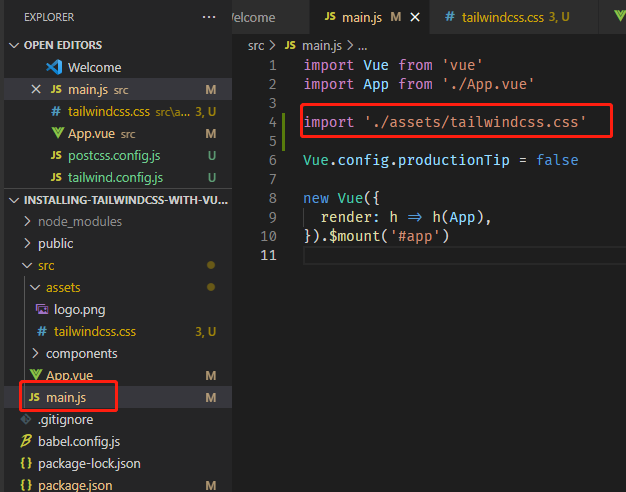This screenshot has height=492, width=626.
Task: Open App.vue in src file tree
Action: (69, 376)
